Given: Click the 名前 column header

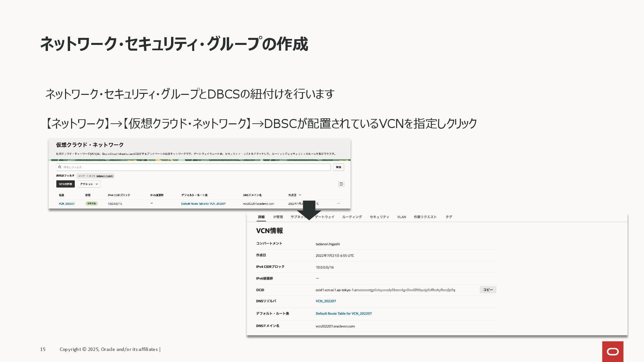Looking at the screenshot, I should pyautogui.click(x=61, y=195).
